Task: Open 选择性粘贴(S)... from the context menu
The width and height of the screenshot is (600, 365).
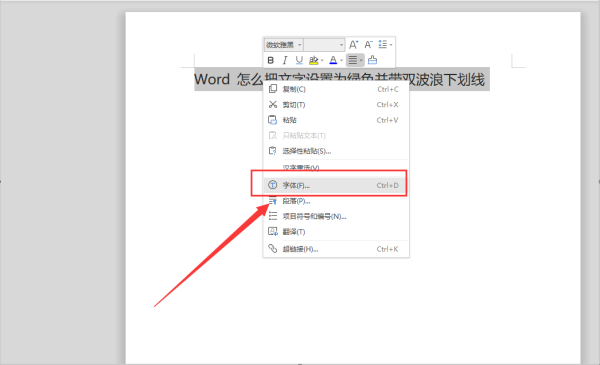Action: [336, 151]
